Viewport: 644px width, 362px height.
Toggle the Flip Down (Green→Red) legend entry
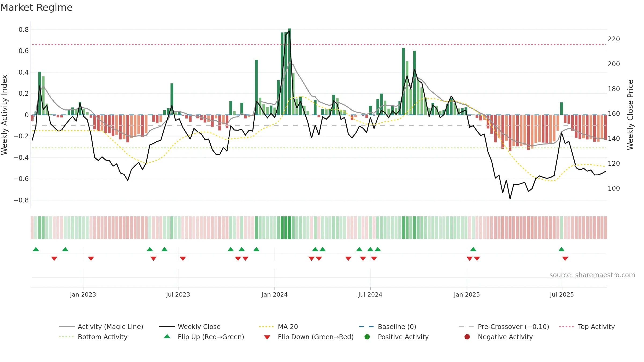pyautogui.click(x=309, y=337)
